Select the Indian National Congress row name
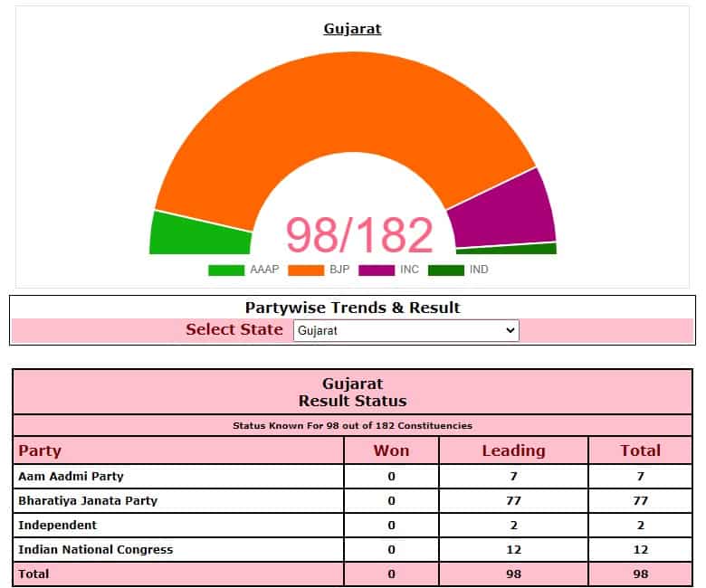The height and width of the screenshot is (588, 706). pyautogui.click(x=95, y=550)
